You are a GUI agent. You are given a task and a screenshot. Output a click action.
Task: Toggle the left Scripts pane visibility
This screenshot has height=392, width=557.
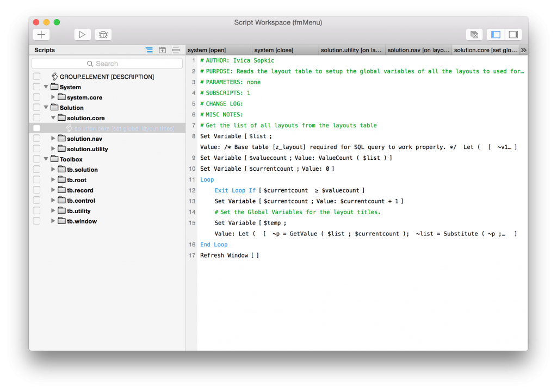495,34
